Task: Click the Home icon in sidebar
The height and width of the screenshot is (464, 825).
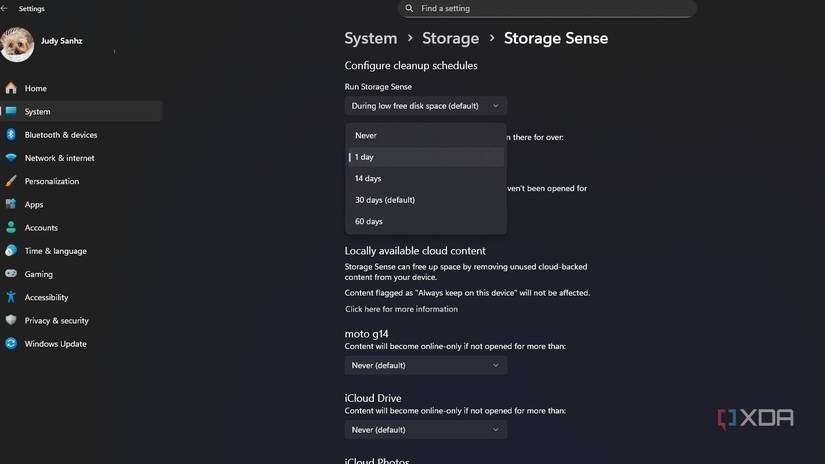Action: pyautogui.click(x=11, y=88)
